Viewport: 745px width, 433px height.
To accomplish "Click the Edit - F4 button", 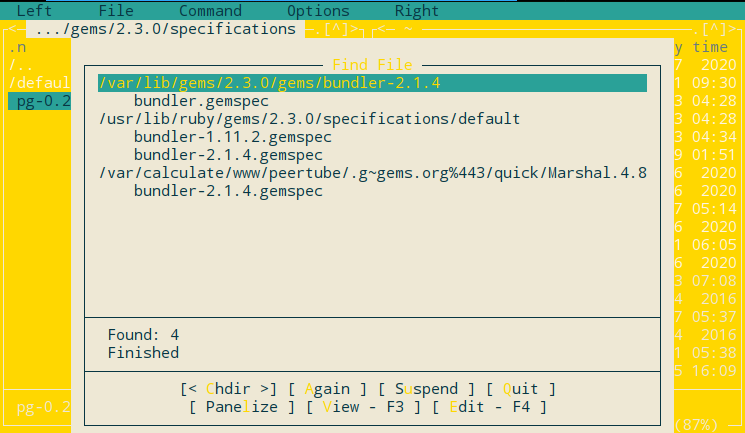I will 489,407.
